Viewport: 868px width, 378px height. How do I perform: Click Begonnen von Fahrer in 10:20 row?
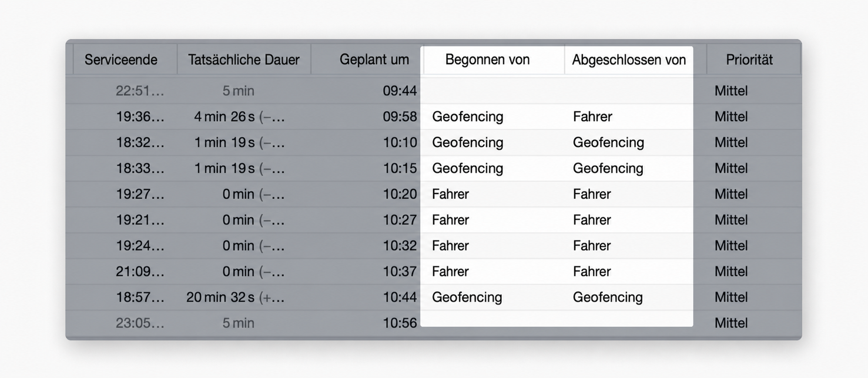pos(450,194)
